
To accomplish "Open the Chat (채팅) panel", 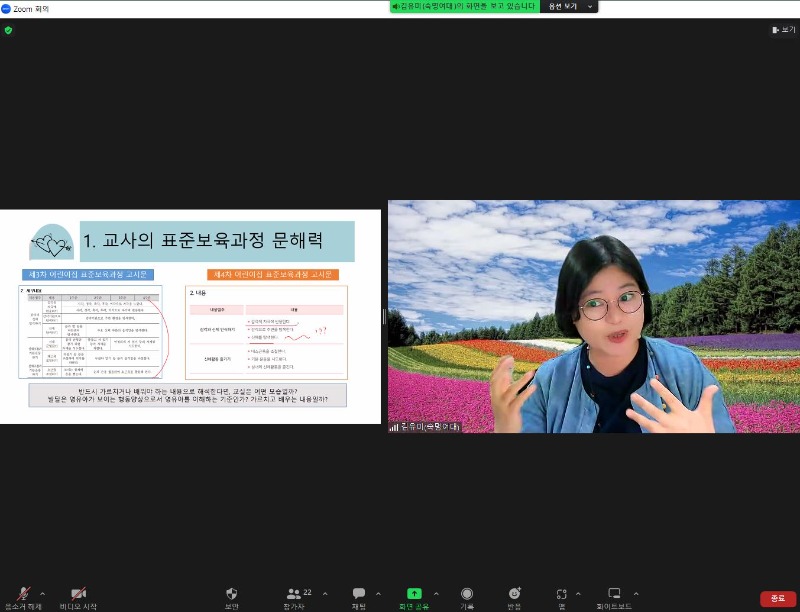I will [358, 594].
